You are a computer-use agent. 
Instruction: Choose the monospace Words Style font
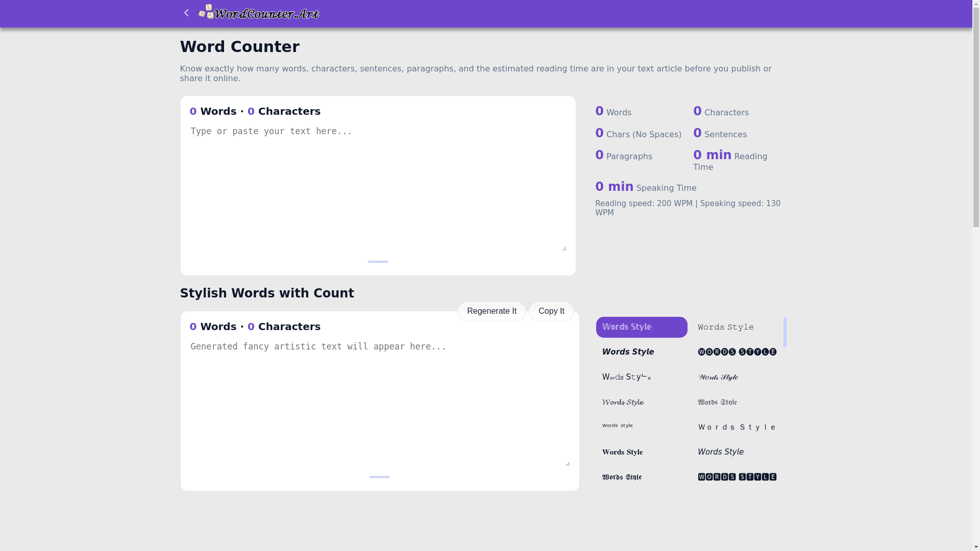(738, 327)
